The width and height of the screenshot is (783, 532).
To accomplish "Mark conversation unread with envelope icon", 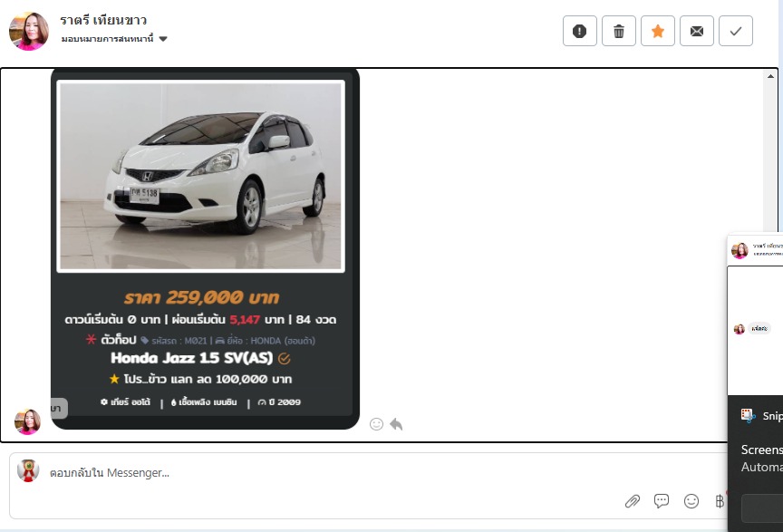I will (x=697, y=31).
